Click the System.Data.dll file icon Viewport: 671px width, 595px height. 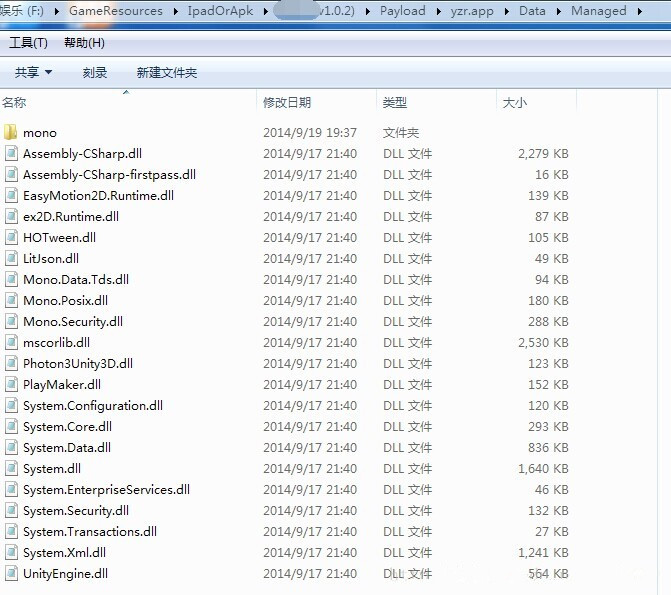coord(11,447)
